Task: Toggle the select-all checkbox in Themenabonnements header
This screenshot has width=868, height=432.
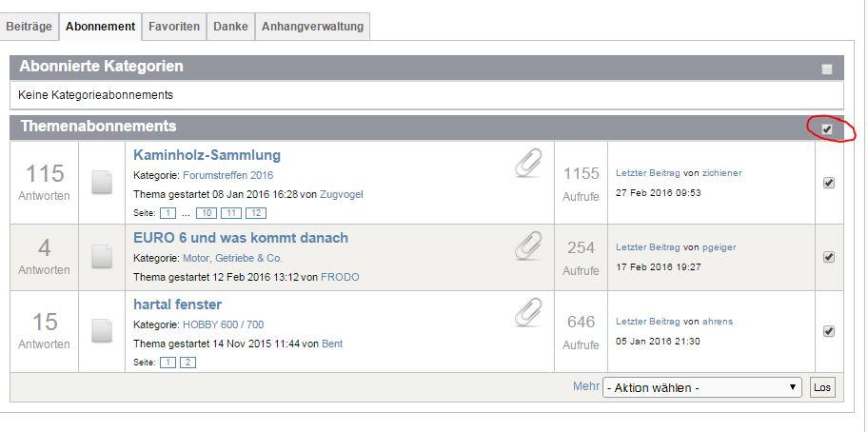Action: pyautogui.click(x=827, y=129)
